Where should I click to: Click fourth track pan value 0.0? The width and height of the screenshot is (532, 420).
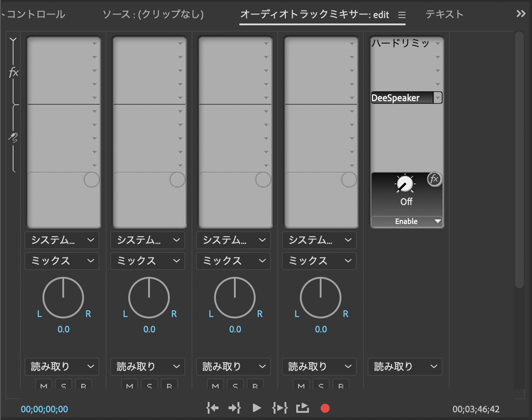coord(321,329)
